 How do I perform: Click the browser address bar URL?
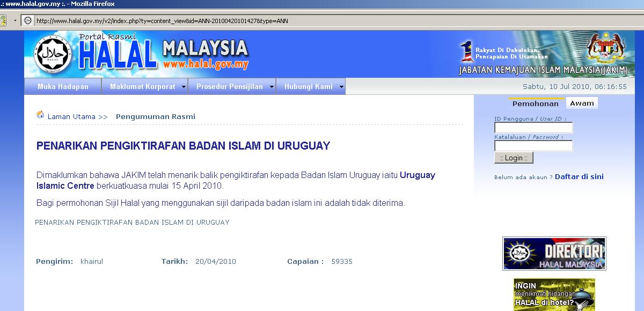pos(162,21)
